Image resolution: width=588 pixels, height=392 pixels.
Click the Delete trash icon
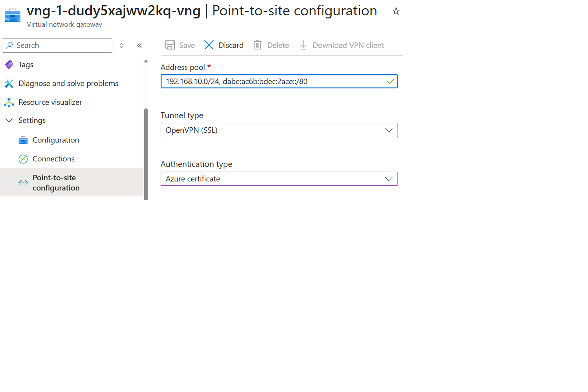258,45
